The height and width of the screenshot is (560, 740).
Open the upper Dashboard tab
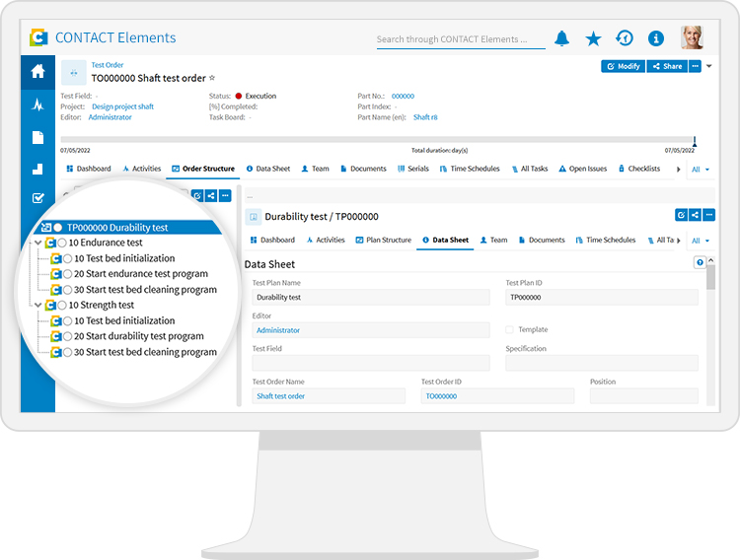pos(88,169)
